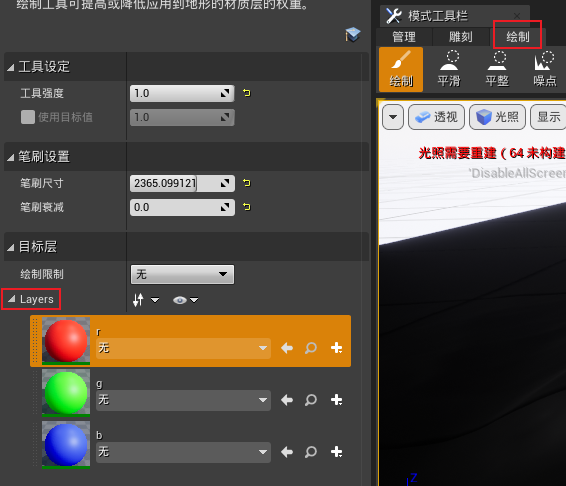Browse to asset for layer g
The height and width of the screenshot is (486, 566).
[x=311, y=400]
